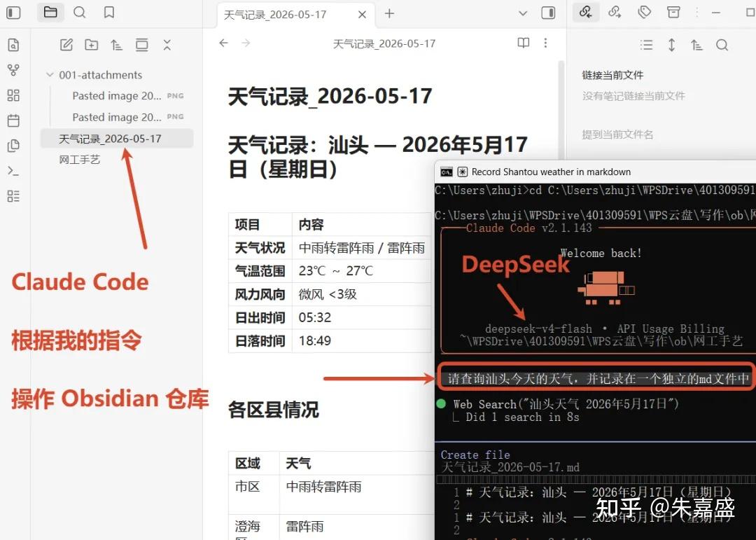Click the terminal prompt input line
The width and height of the screenshot is (756, 540).
click(x=596, y=378)
